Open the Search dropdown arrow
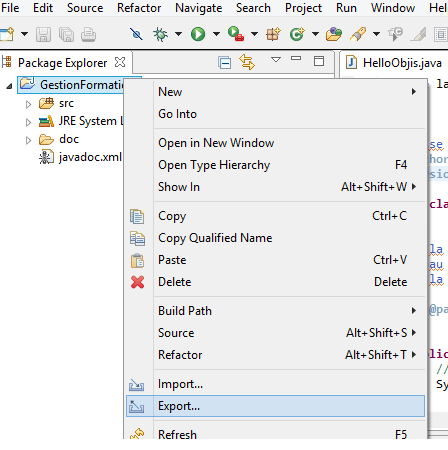Image resolution: width=448 pixels, height=450 pixels. (x=376, y=34)
